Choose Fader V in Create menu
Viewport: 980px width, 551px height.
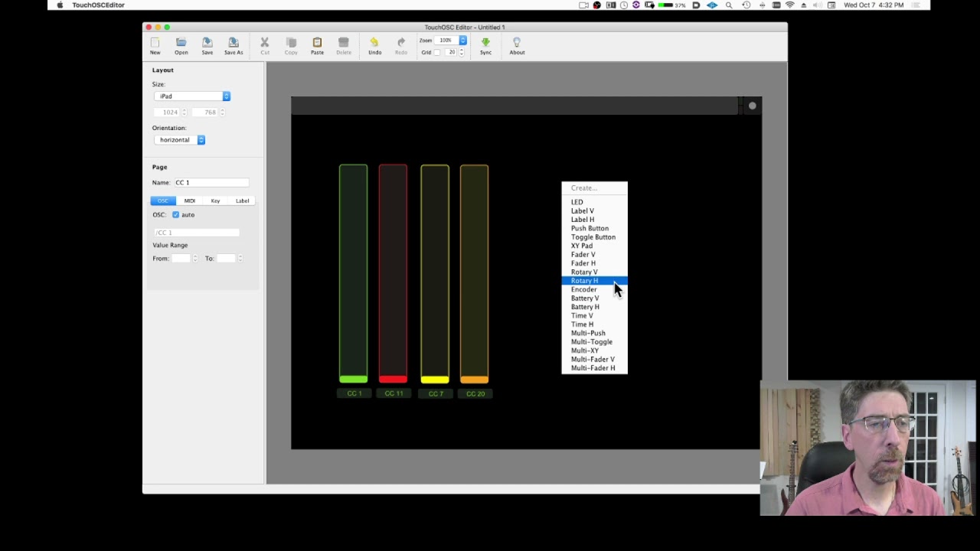coord(594,255)
